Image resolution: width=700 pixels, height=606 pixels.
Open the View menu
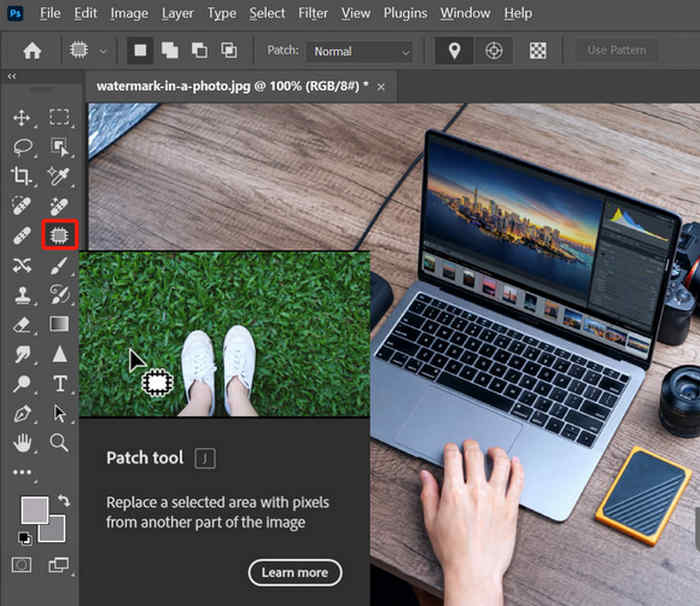click(356, 13)
